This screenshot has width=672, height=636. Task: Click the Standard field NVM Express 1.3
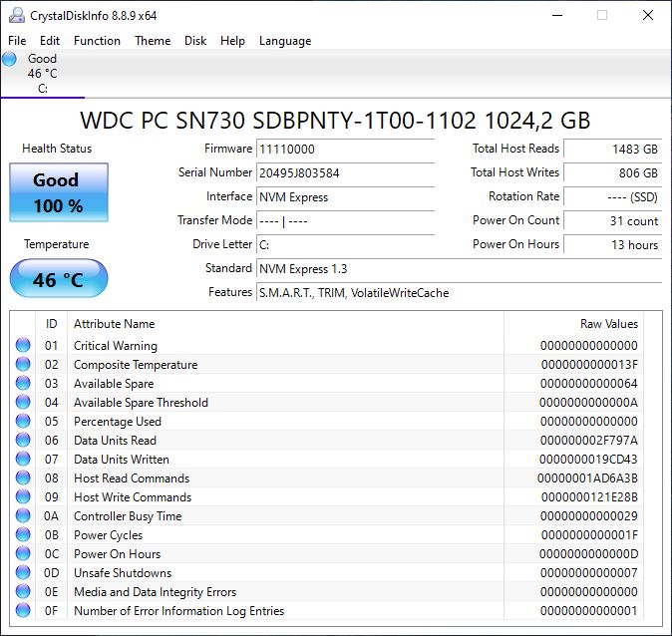(460, 269)
